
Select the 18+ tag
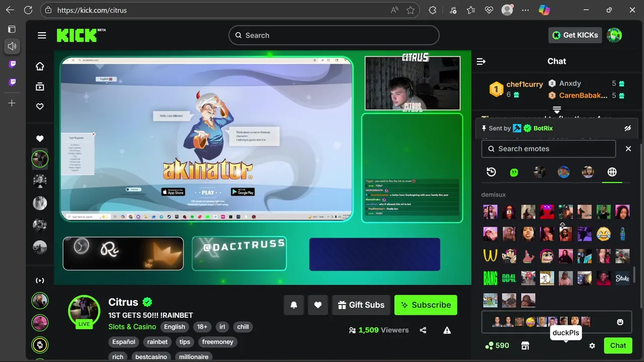(x=202, y=327)
